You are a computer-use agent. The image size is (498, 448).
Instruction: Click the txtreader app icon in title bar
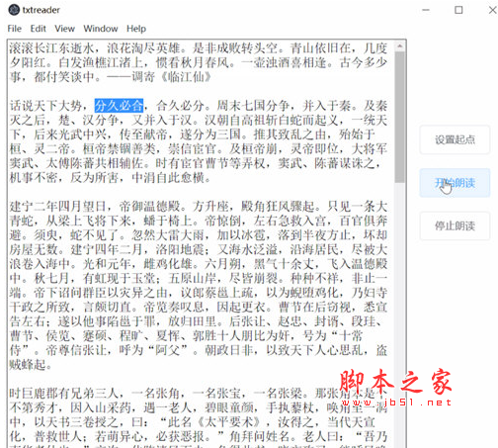pyautogui.click(x=14, y=10)
